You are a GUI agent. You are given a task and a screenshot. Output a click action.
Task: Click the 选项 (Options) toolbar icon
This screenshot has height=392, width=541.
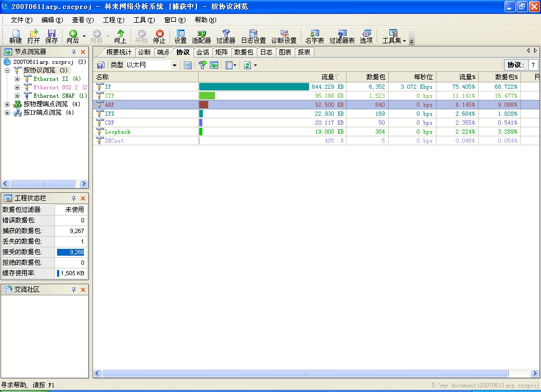pyautogui.click(x=366, y=36)
